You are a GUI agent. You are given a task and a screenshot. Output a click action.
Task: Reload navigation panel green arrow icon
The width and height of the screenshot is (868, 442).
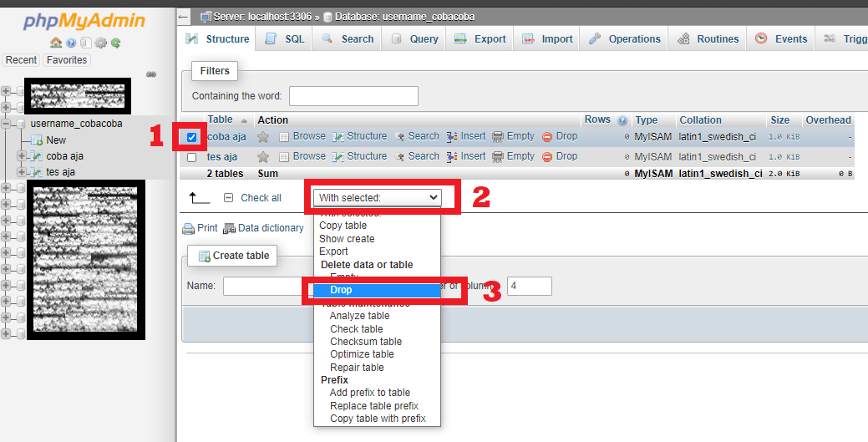(115, 43)
